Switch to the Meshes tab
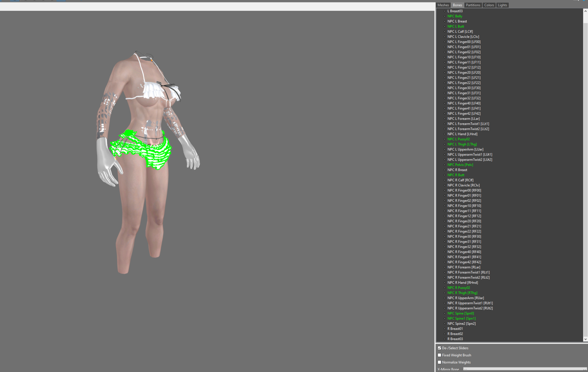588x372 pixels. [x=443, y=5]
